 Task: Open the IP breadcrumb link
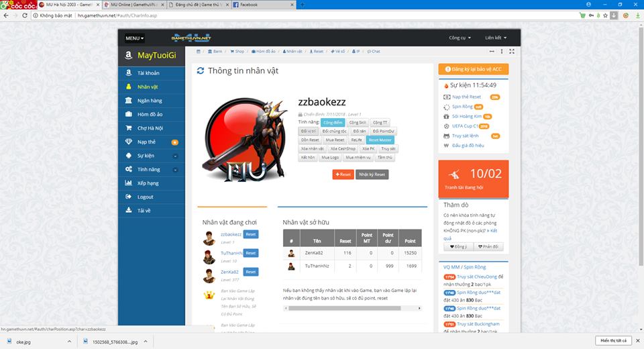[x=356, y=52]
